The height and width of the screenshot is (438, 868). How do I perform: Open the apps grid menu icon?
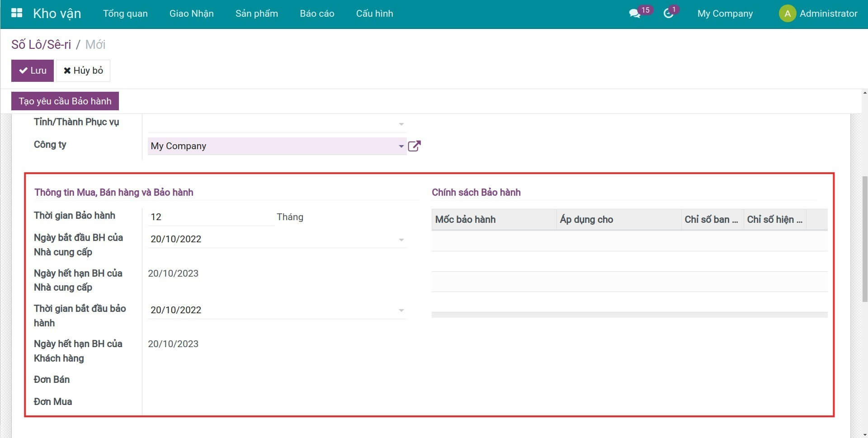(x=17, y=13)
